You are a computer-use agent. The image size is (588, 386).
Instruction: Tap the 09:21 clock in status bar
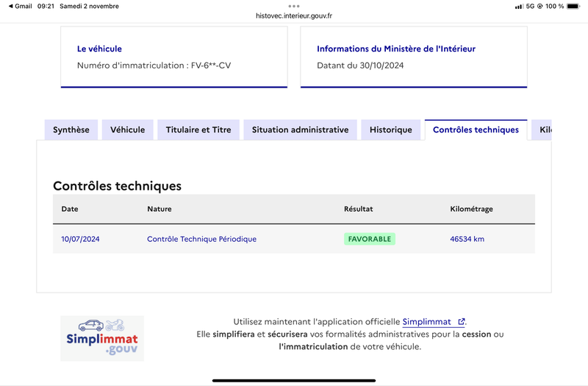[46, 6]
